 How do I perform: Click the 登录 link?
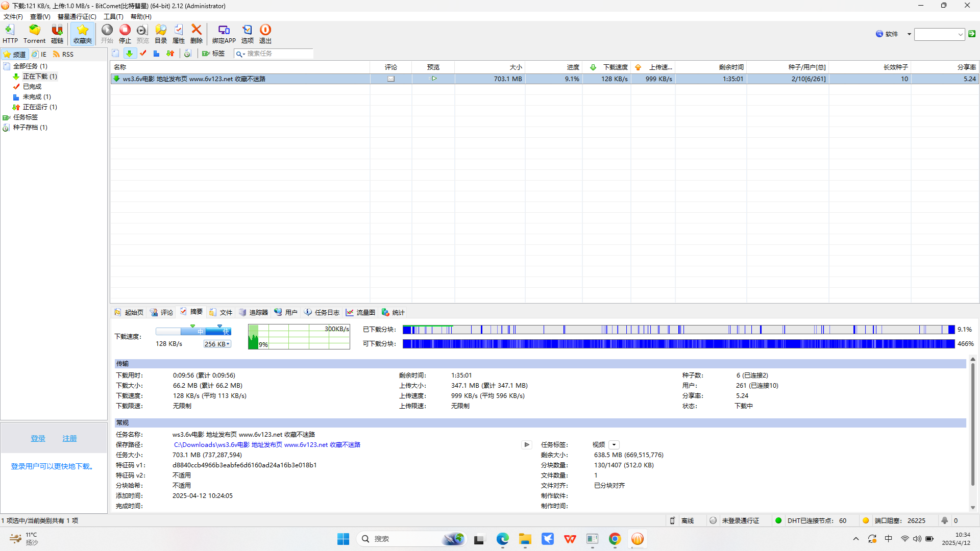(38, 439)
